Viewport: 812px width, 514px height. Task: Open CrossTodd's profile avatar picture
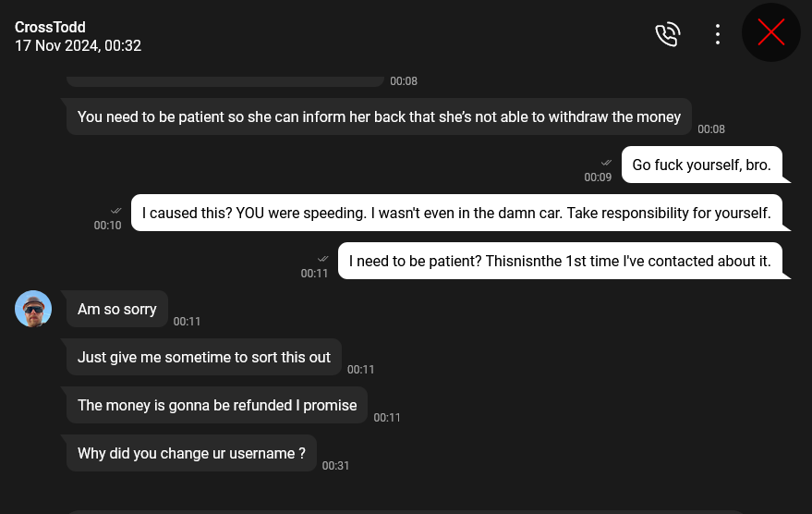point(33,309)
